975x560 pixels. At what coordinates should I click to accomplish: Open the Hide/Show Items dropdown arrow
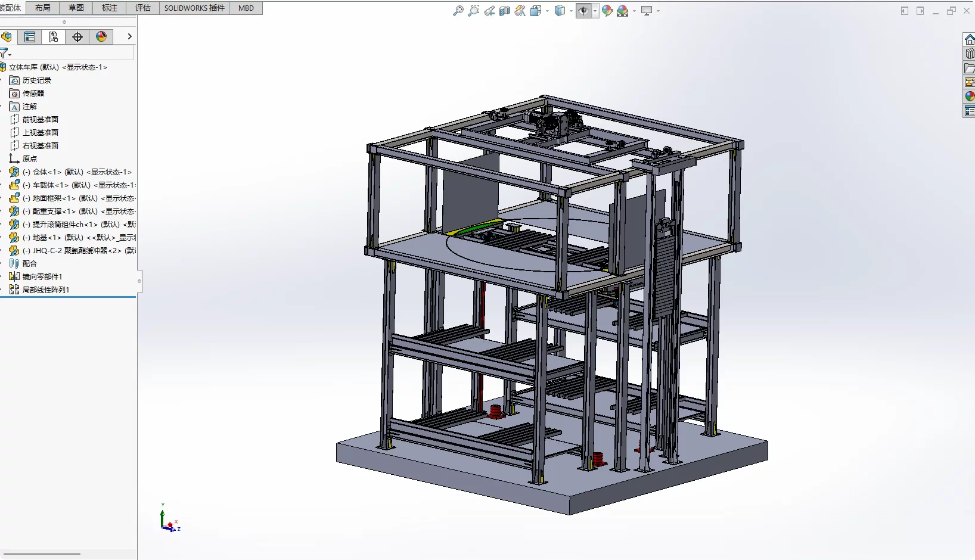tap(595, 11)
